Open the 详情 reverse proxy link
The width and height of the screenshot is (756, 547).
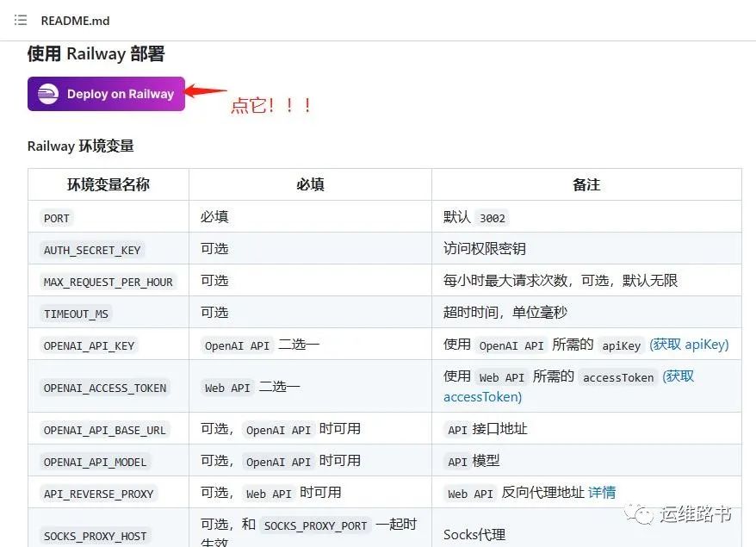pos(602,493)
